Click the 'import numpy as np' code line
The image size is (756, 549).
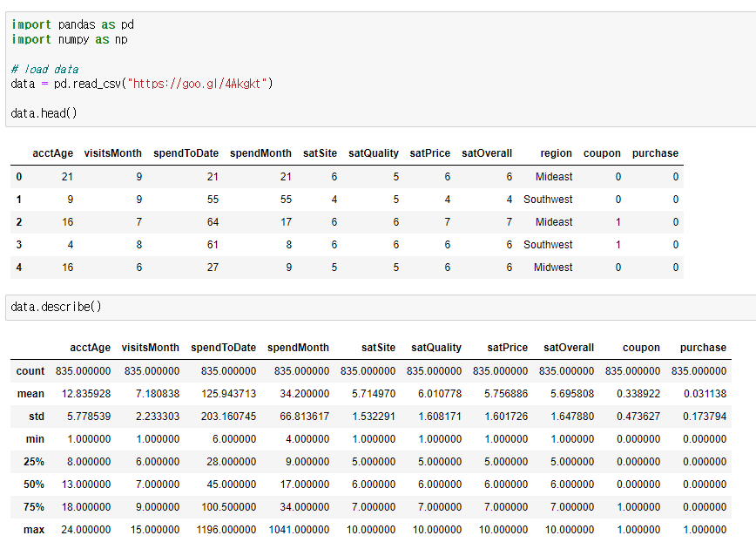click(70, 39)
